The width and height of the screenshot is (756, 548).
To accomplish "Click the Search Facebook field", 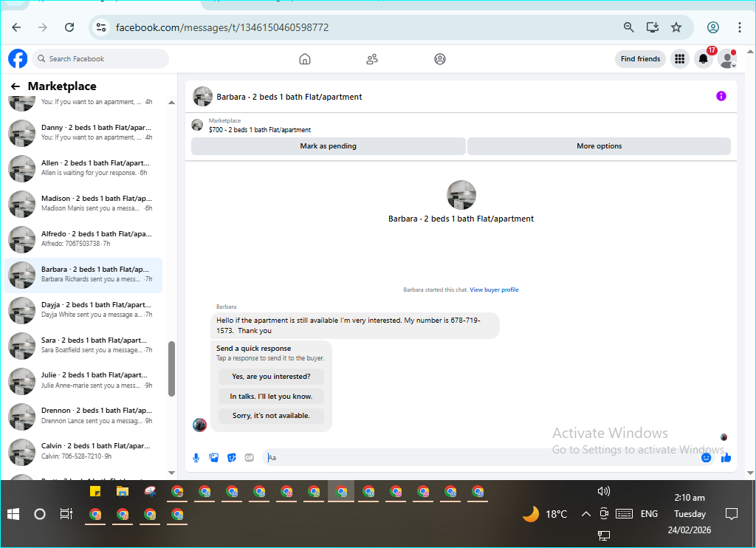I will 100,59.
